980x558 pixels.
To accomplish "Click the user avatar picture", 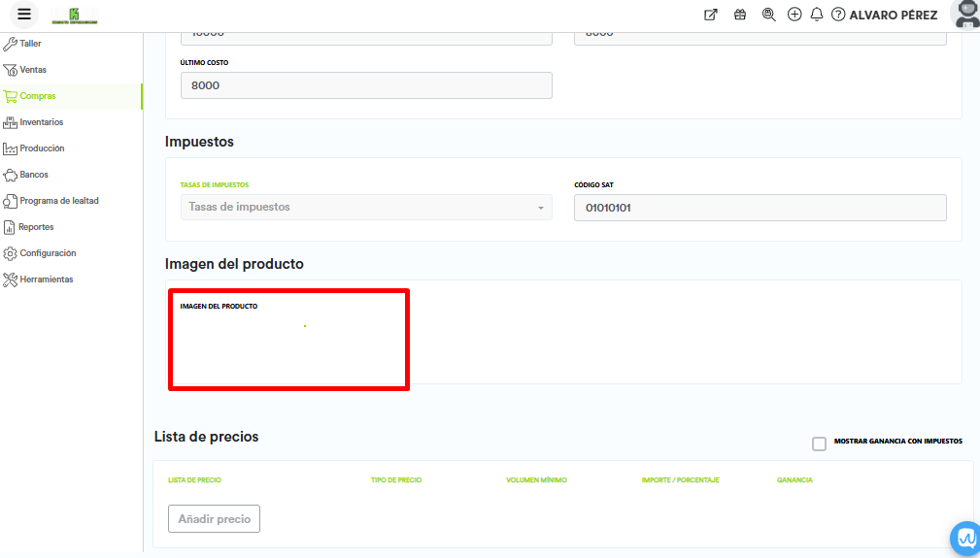I will 965,15.
